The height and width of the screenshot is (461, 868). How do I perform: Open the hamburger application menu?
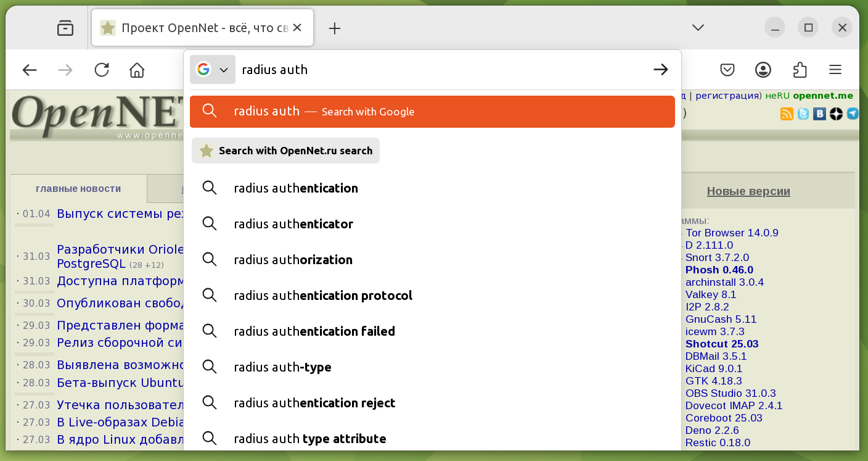click(835, 70)
